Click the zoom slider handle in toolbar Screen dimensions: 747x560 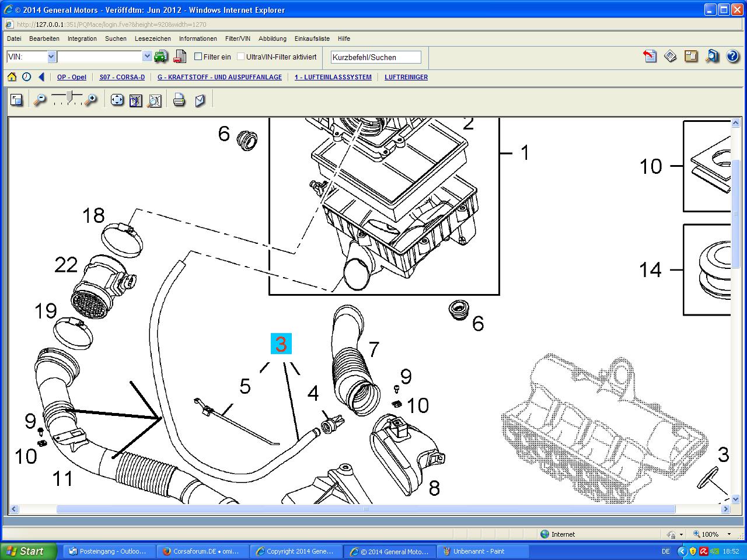(70, 96)
